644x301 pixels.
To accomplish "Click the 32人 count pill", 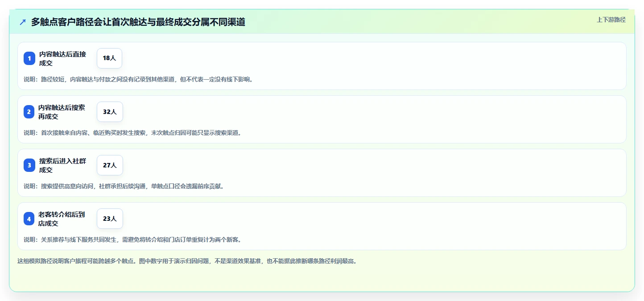I will tap(110, 112).
